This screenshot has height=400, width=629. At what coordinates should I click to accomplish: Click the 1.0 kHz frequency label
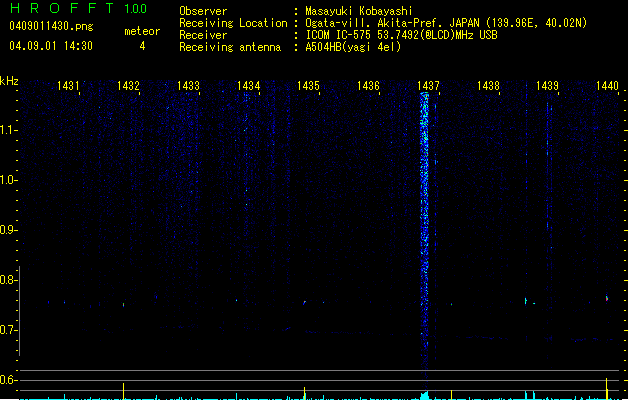click(8, 180)
